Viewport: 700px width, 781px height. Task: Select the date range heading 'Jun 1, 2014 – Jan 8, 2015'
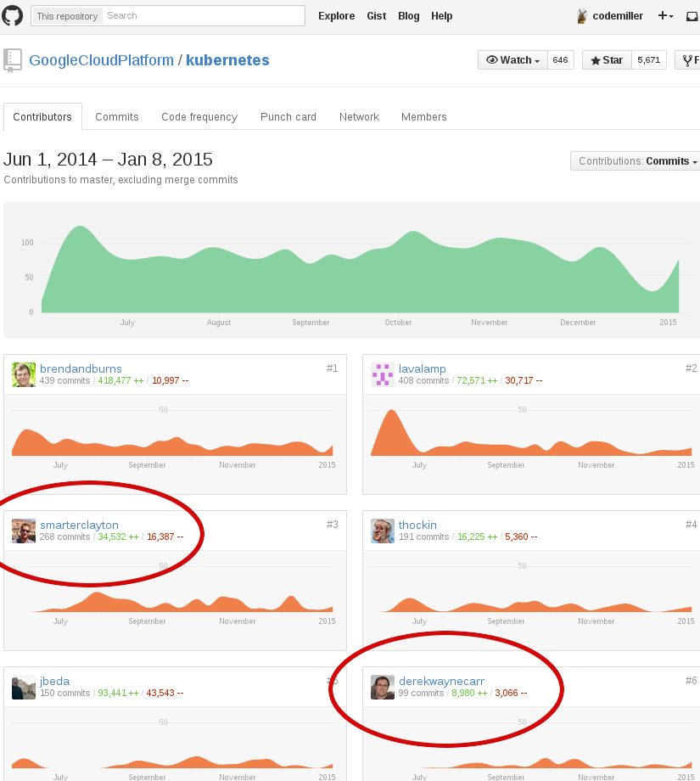pyautogui.click(x=108, y=160)
